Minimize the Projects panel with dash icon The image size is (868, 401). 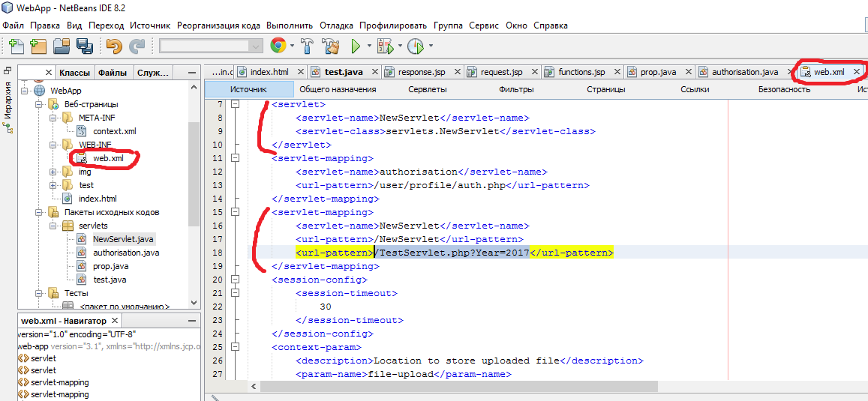(191, 73)
